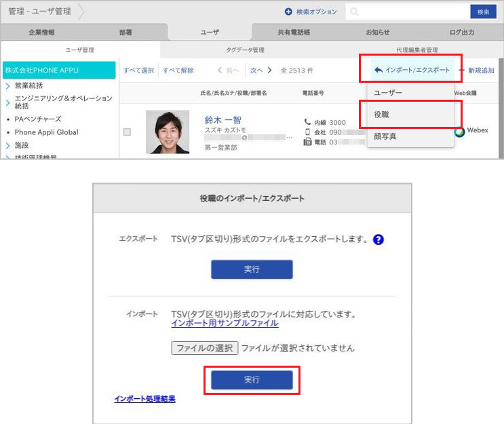Open the 共有電話帳 tab
Viewport: 504px width, 424px height.
[x=294, y=32]
